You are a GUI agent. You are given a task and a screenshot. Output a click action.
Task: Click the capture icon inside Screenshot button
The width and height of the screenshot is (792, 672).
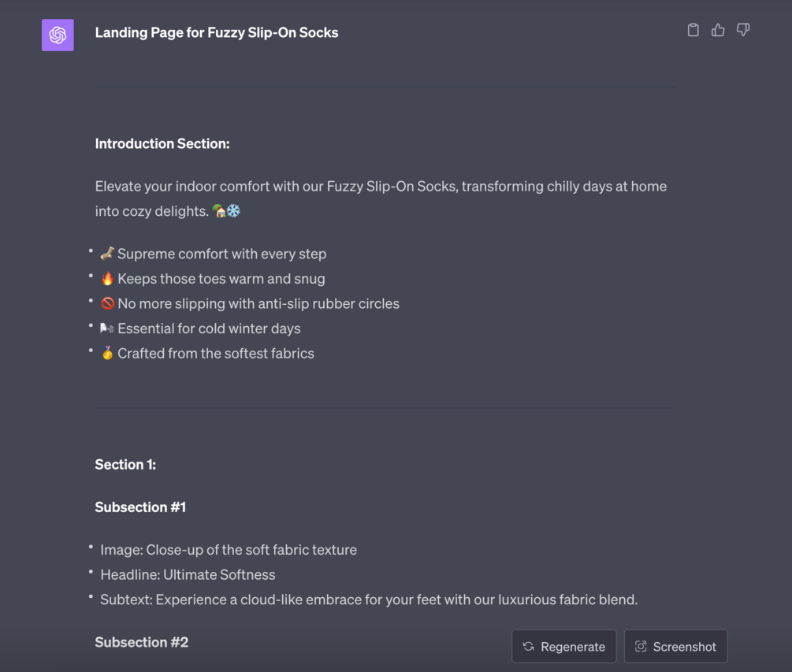[x=641, y=647]
